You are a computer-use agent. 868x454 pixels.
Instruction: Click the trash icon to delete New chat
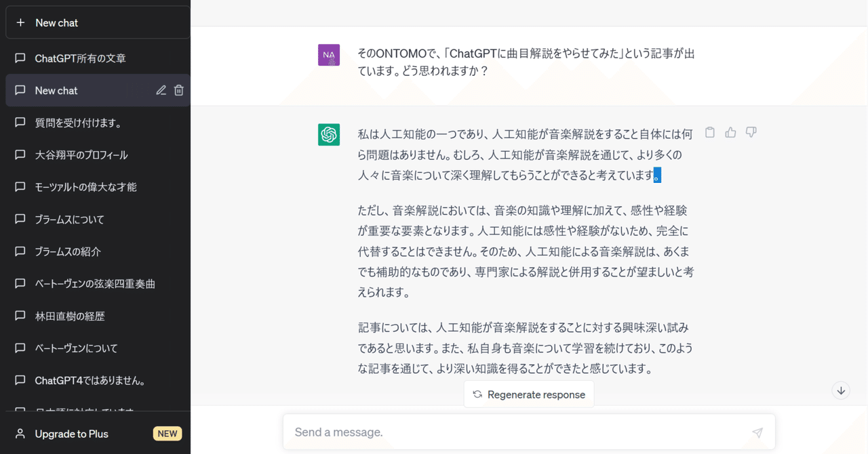coord(178,89)
